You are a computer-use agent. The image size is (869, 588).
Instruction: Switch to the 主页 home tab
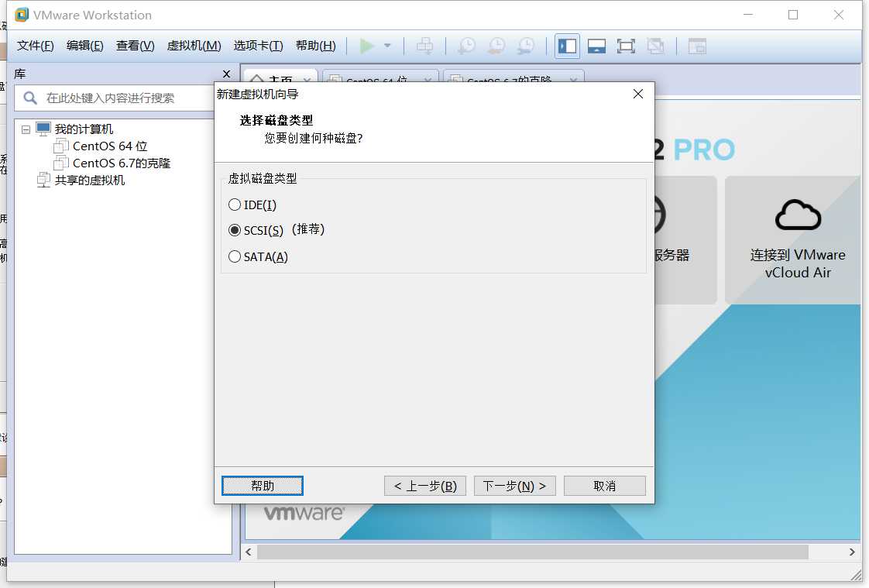[280, 78]
